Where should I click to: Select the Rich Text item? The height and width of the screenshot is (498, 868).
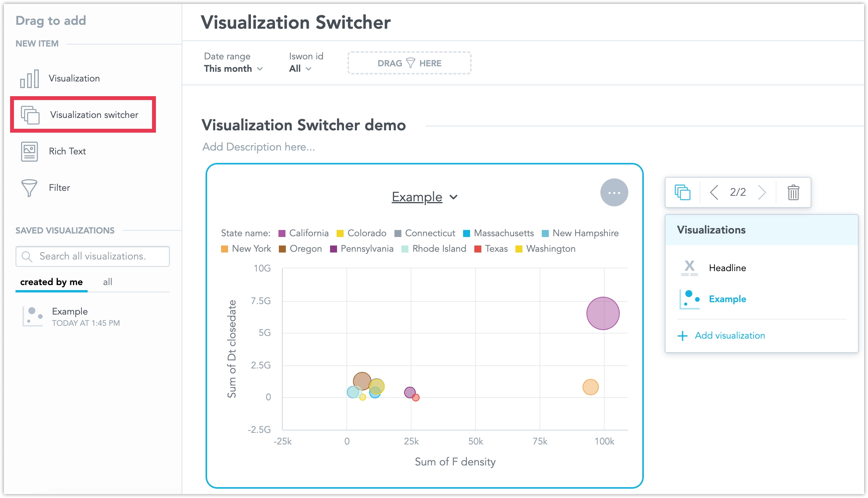tap(67, 151)
